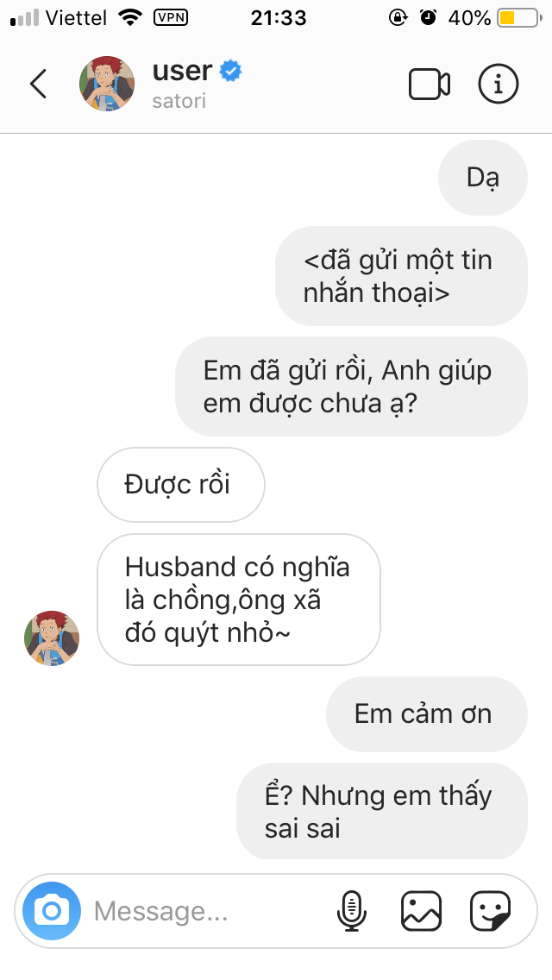This screenshot has height=980, width=552.
Task: Tap the avatar beside Husband message
Action: coord(52,638)
